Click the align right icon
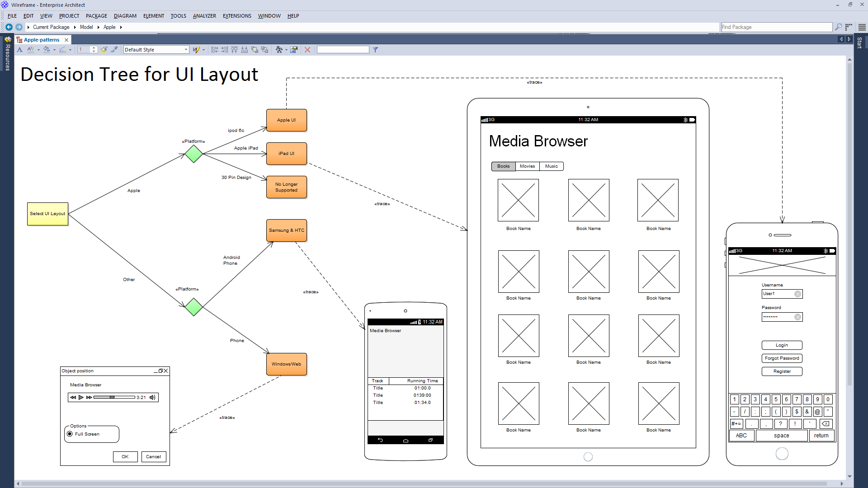The width and height of the screenshot is (868, 488). (x=225, y=50)
